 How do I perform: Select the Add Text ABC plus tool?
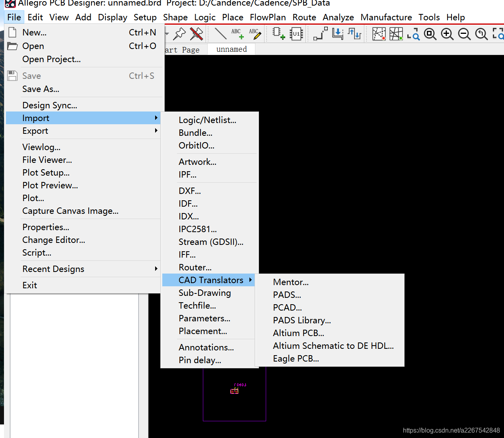[x=237, y=34]
